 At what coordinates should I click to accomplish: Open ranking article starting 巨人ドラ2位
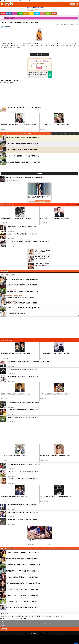[x=40, y=162]
